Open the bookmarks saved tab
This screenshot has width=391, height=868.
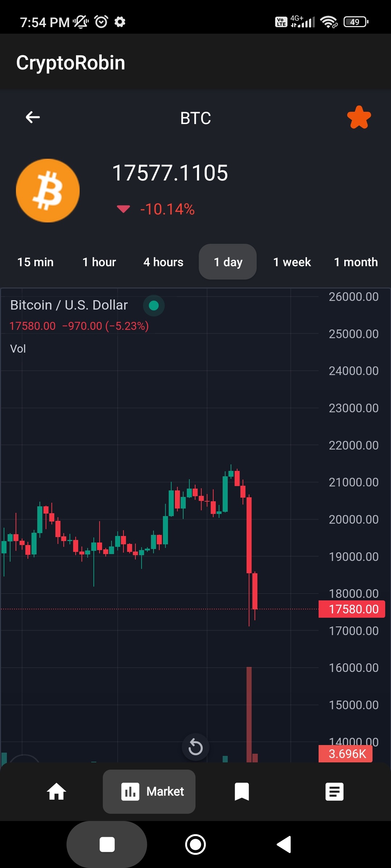click(x=241, y=792)
